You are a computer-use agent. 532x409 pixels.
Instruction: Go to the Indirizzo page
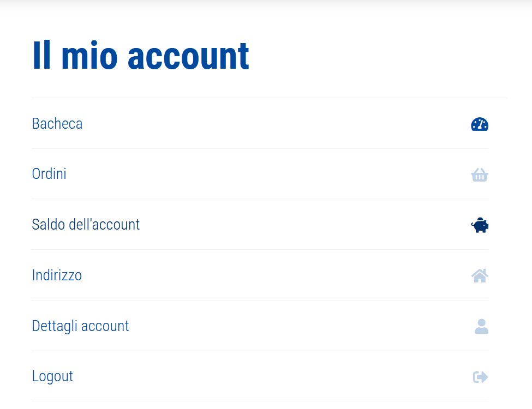coord(57,275)
